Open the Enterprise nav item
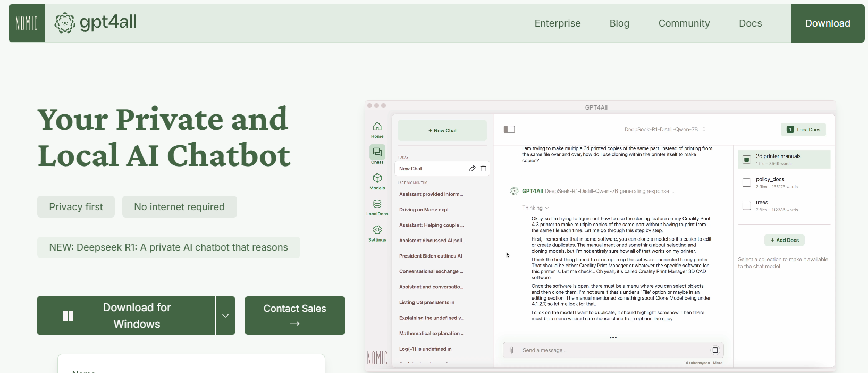The width and height of the screenshot is (868, 373). (558, 23)
